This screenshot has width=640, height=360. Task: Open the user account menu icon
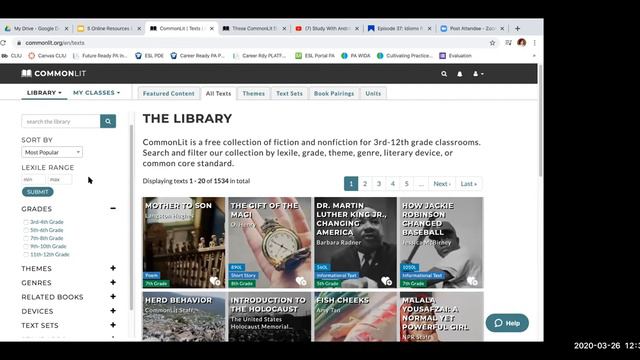pyautogui.click(x=478, y=74)
